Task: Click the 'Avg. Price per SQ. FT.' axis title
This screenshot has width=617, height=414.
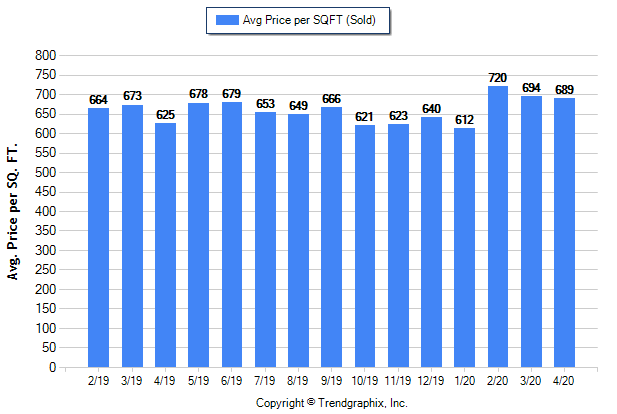Action: pos(14,212)
